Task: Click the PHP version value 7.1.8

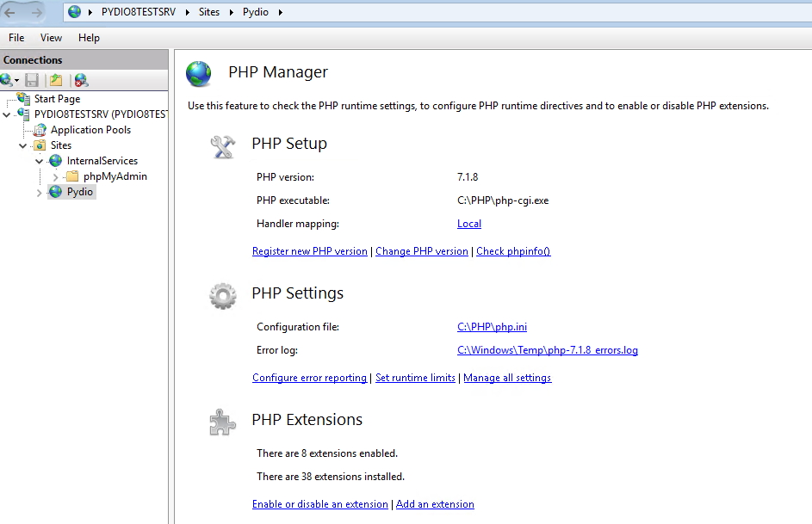Action: 468,177
